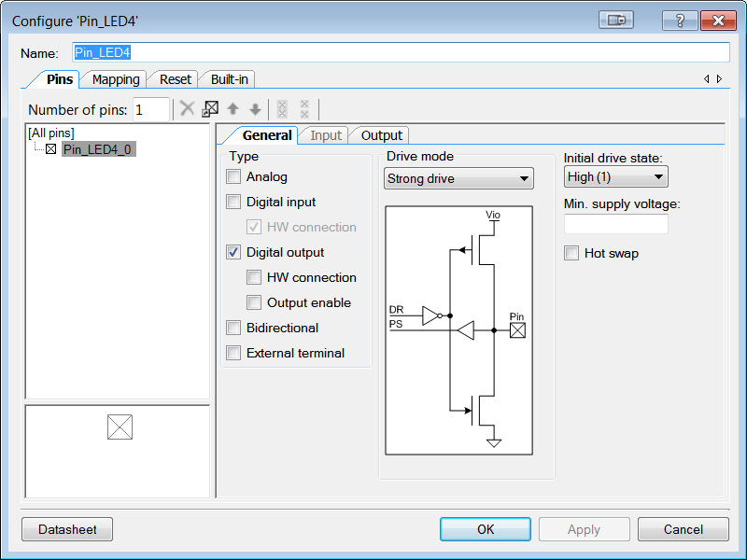Image resolution: width=747 pixels, height=560 pixels.
Task: Enable the Hot swap checkbox
Action: tap(571, 253)
